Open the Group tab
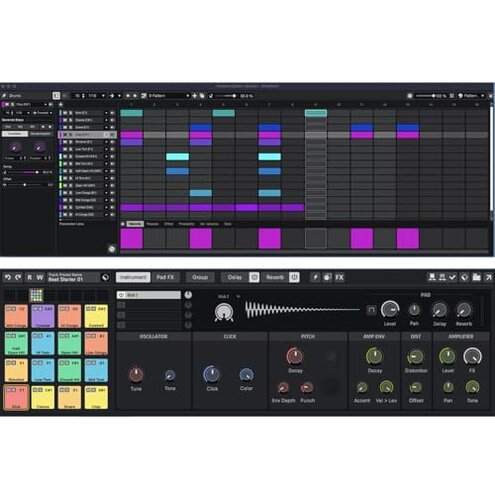This screenshot has width=495, height=495. (200, 277)
